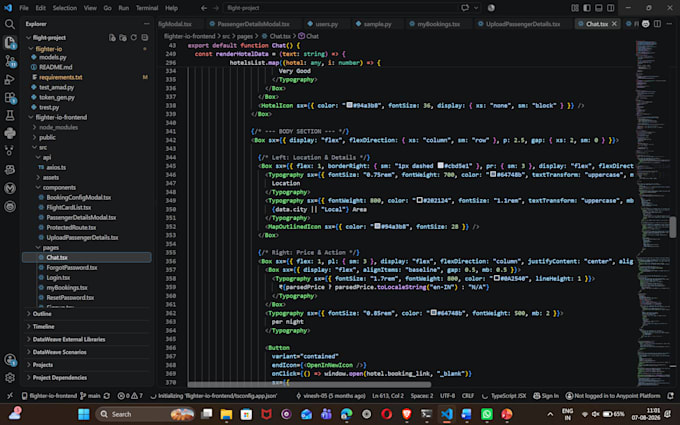The height and width of the screenshot is (425, 680).
Task: Toggle panel layout button in title bar
Action: coord(599,8)
